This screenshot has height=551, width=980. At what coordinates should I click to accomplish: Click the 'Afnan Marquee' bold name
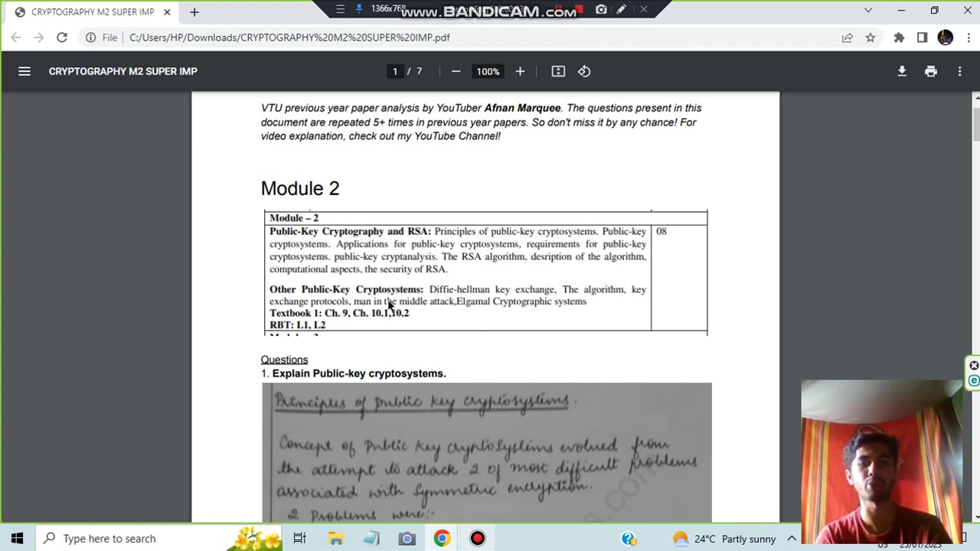click(x=522, y=108)
